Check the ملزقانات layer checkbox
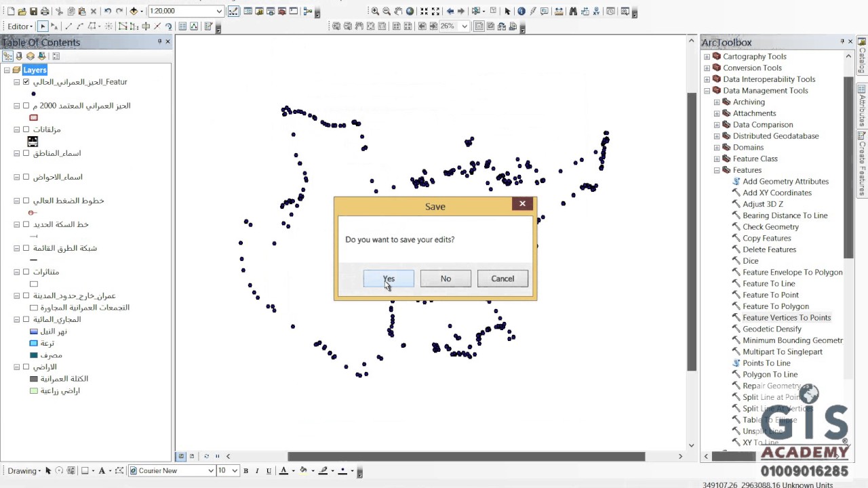Screen dimensions: 868x488 (x=26, y=129)
